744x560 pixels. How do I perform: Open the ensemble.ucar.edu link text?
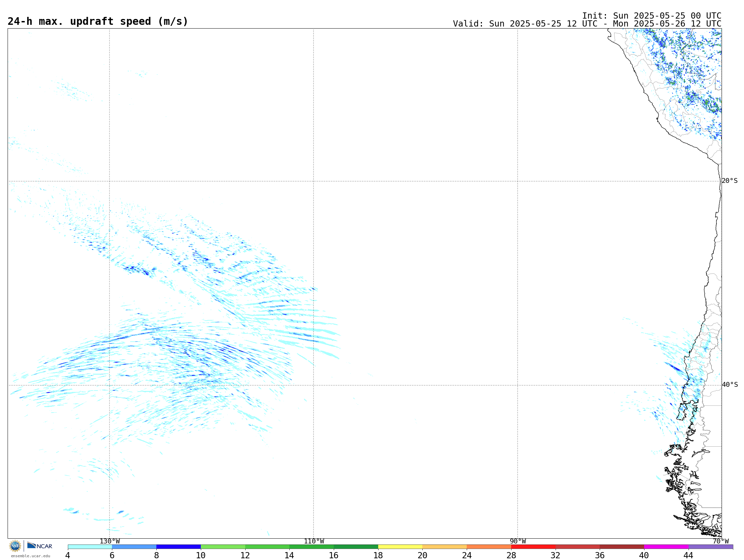pos(30,556)
